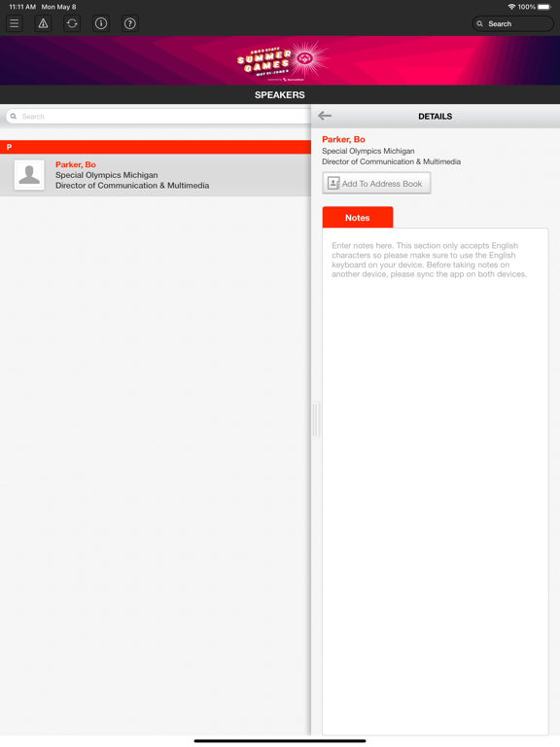Open the info circle icon
The height and width of the screenshot is (747, 560).
(x=101, y=23)
